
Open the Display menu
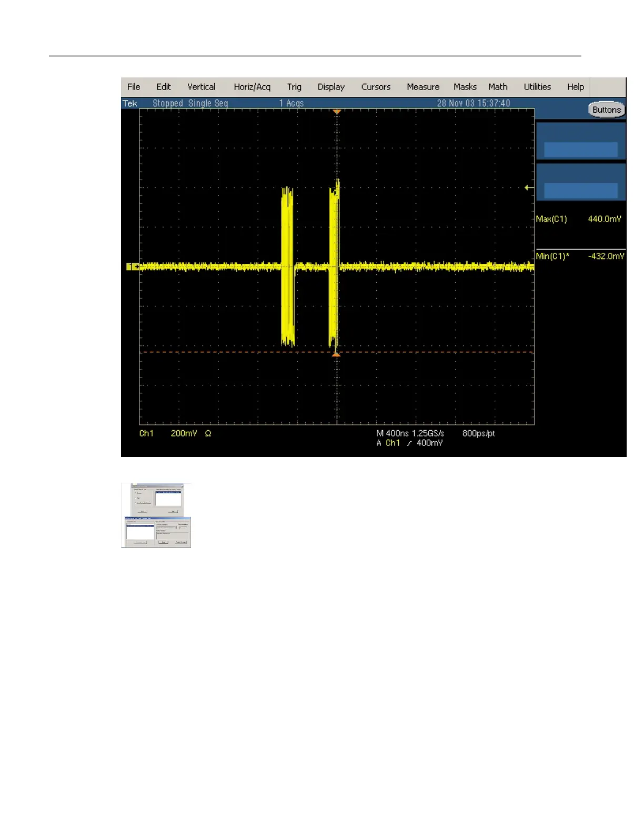(331, 87)
